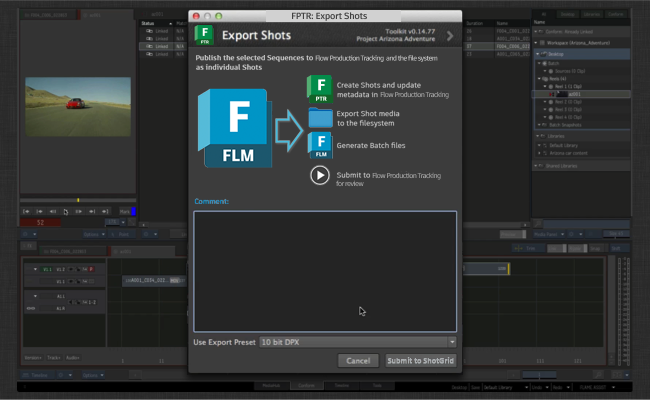The height and width of the screenshot is (400, 650).
Task: Click the Track+ button below the timeline
Action: pyautogui.click(x=53, y=358)
